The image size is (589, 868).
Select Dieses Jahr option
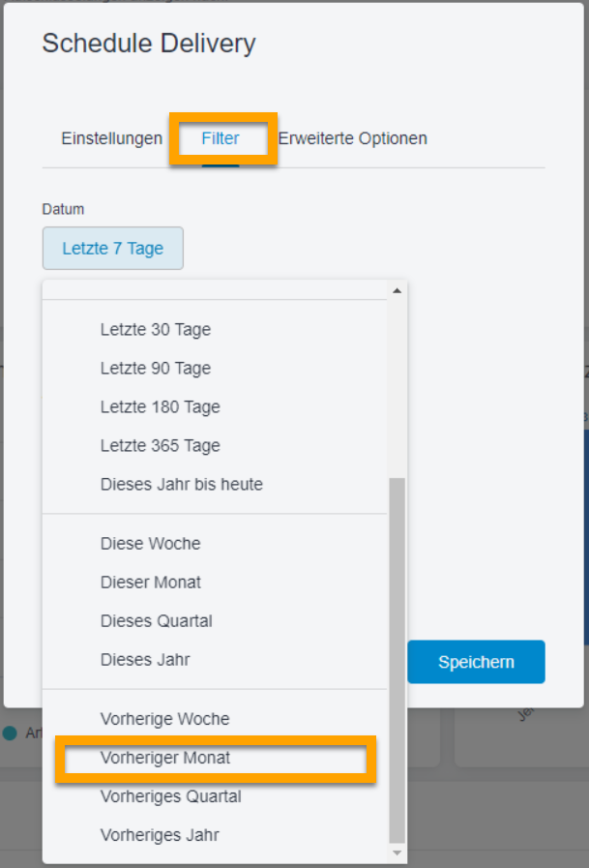coord(145,660)
